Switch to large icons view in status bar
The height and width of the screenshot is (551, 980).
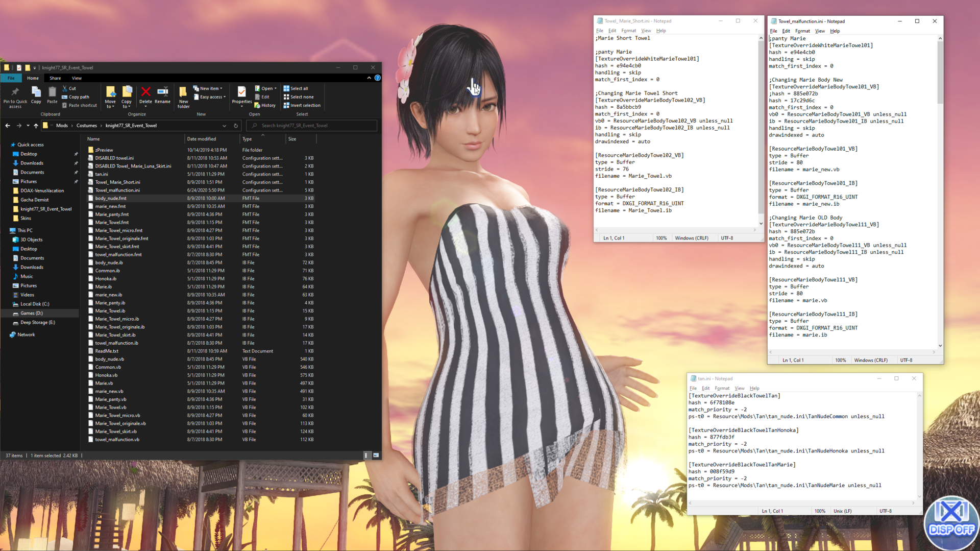pos(376,455)
